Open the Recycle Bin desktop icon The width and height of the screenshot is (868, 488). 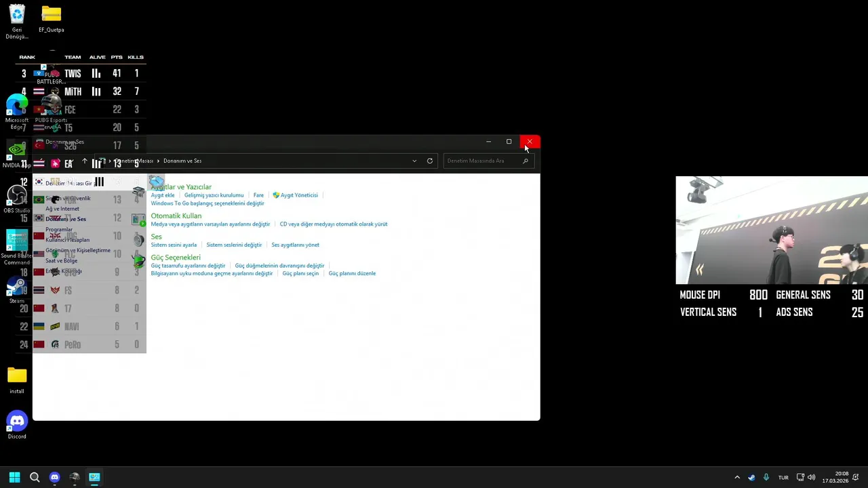tap(17, 22)
